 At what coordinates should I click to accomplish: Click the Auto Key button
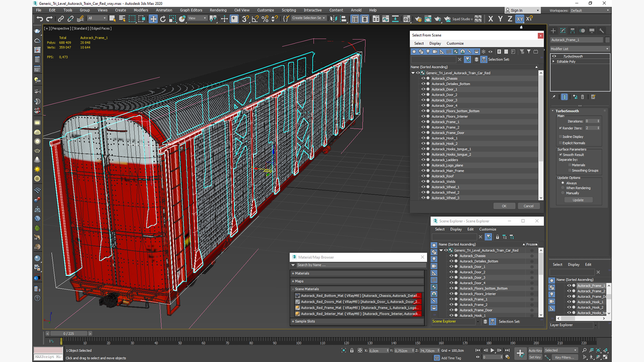[x=535, y=350]
